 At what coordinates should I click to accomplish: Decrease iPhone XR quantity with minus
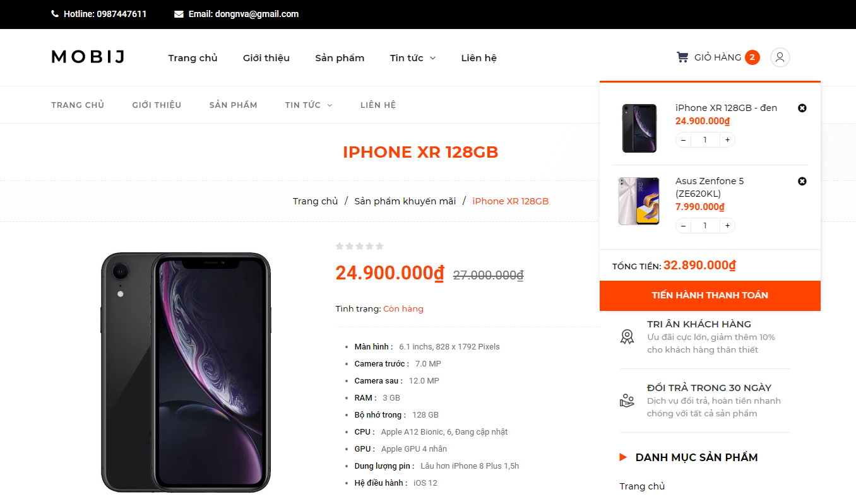click(x=684, y=140)
